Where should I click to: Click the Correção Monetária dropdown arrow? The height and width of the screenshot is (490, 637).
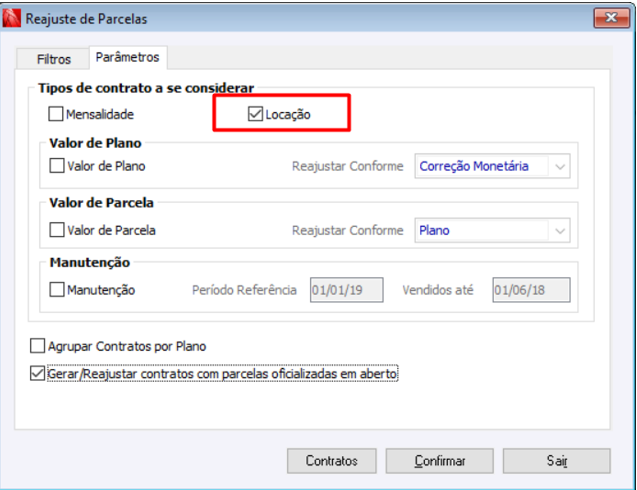(x=559, y=167)
